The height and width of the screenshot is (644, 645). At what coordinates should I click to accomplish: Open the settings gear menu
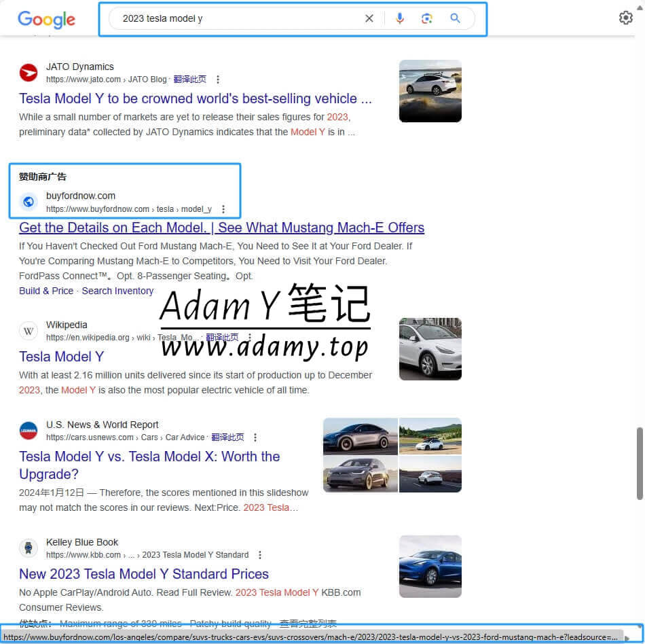(x=625, y=18)
